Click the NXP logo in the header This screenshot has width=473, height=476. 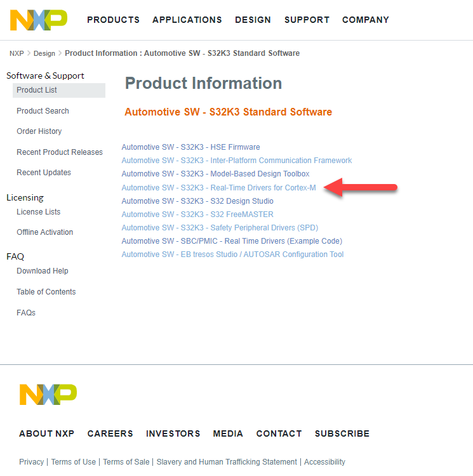click(x=38, y=20)
